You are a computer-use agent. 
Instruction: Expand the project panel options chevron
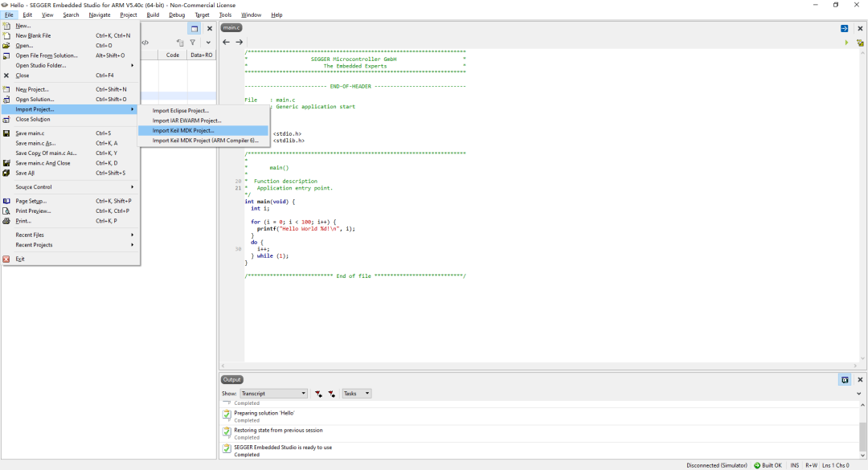[x=208, y=43]
